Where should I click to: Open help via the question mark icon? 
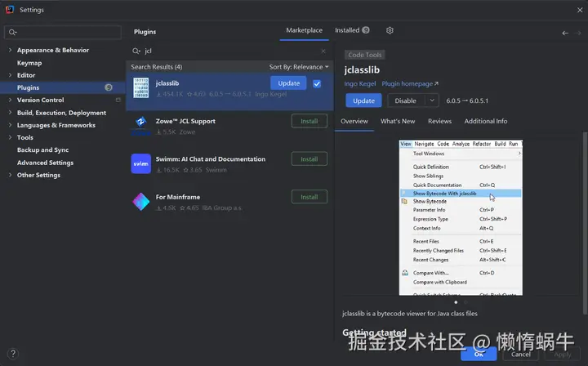pos(13,354)
